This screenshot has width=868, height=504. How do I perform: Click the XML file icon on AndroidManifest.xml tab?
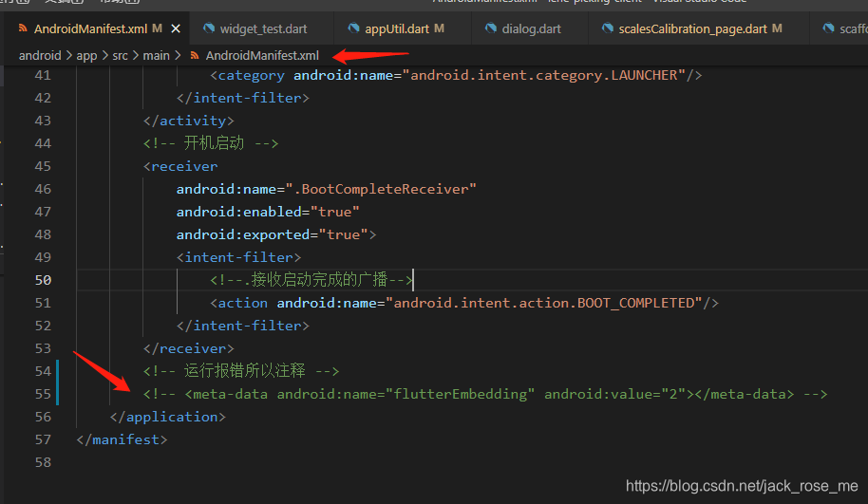23,28
